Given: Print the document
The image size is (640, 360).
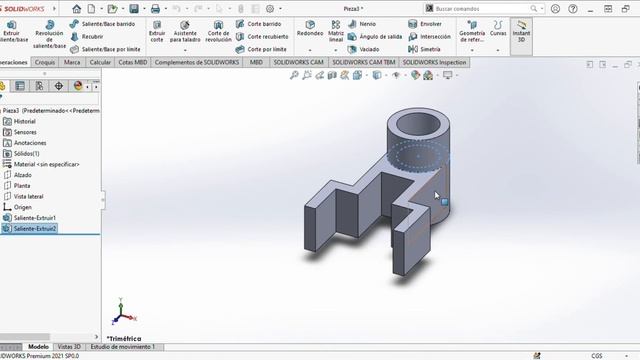Looking at the screenshot, I should tap(156, 9).
